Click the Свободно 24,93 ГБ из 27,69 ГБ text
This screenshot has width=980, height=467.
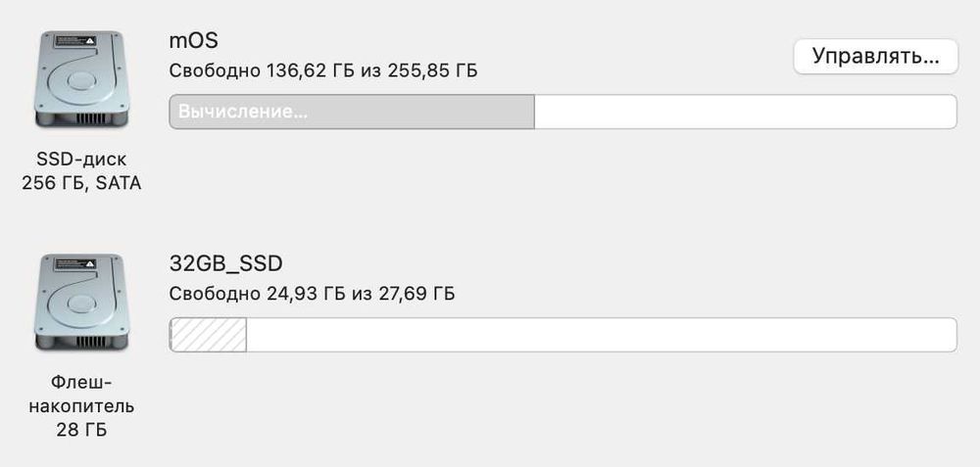tap(312, 294)
